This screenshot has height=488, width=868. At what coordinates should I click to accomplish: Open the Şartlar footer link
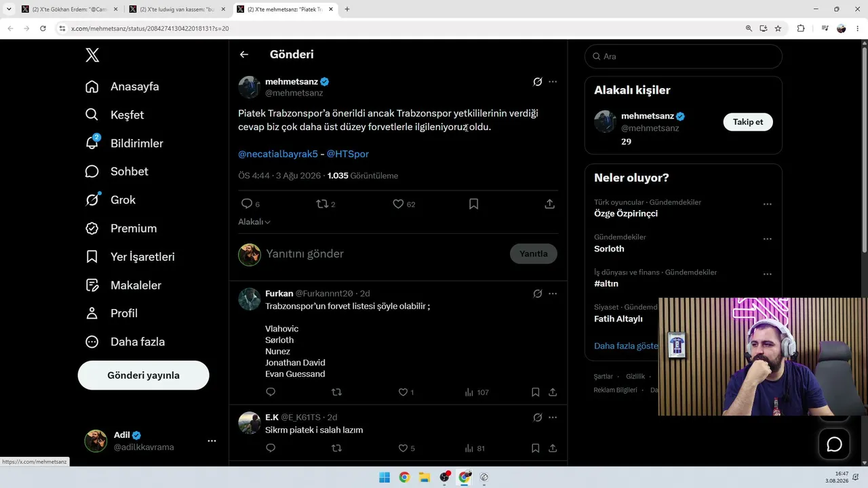(603, 376)
